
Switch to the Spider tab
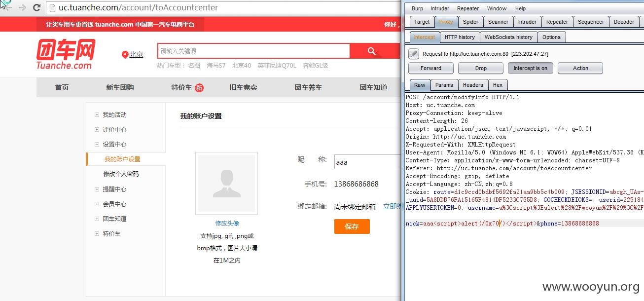(x=470, y=22)
